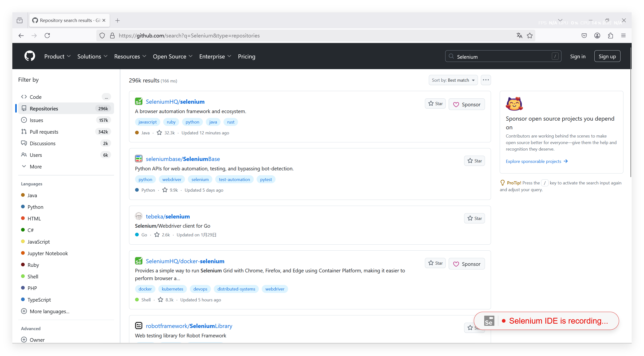This screenshot has height=356, width=644.
Task: Reload the page with refresh icon
Action: [x=47, y=36]
